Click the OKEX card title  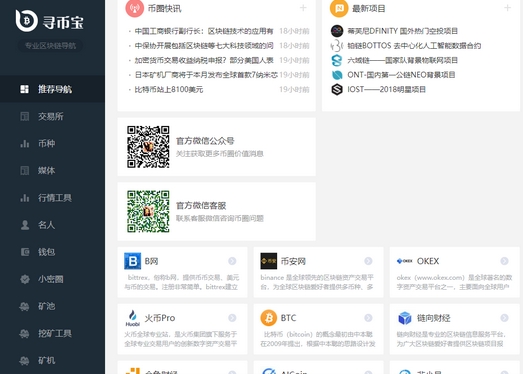(x=428, y=261)
